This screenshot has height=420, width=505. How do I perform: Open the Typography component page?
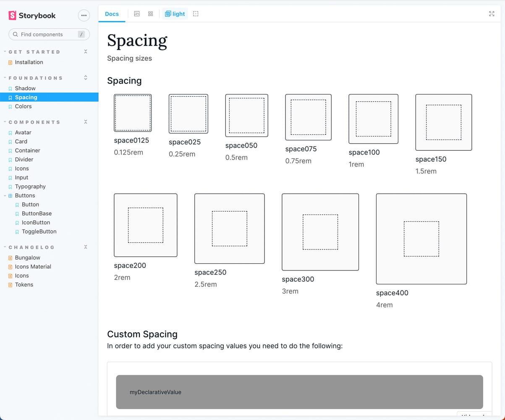[30, 186]
